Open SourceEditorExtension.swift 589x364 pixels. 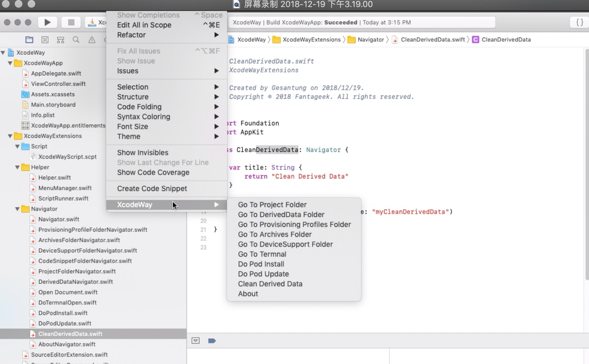point(69,355)
